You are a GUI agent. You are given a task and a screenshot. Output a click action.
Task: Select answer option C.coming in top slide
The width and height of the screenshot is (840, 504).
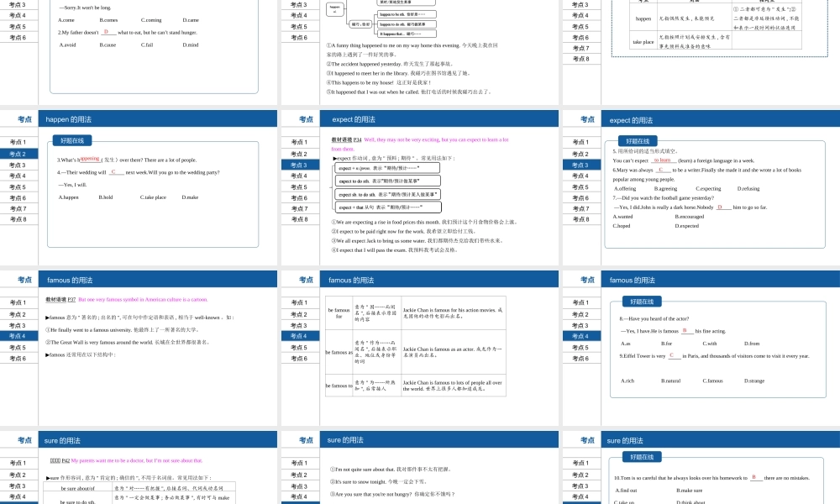point(151,20)
